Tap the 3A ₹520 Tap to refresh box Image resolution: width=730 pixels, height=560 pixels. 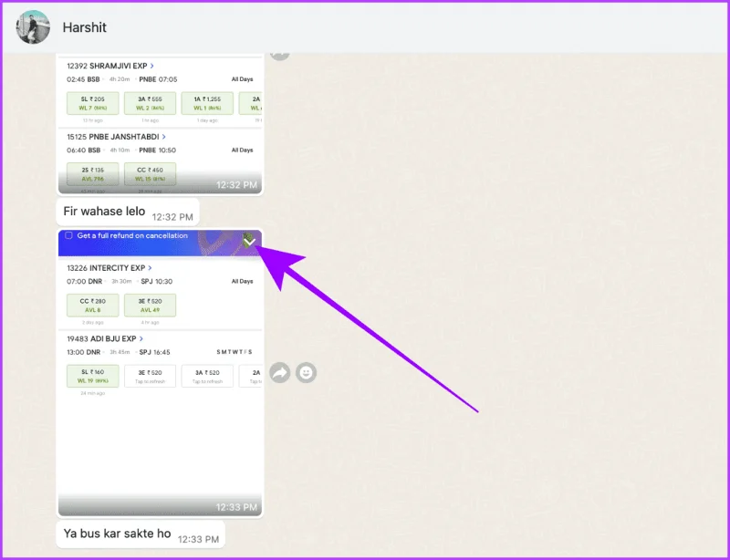tap(207, 376)
